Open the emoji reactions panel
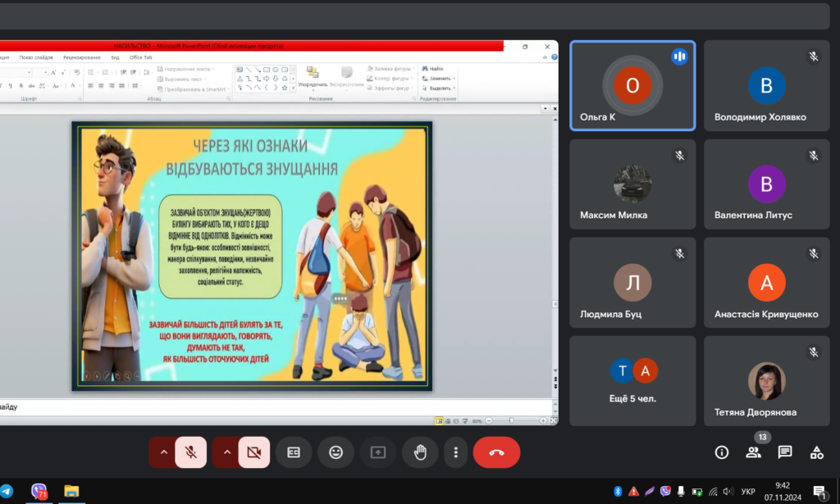This screenshot has width=840, height=504. click(x=336, y=452)
